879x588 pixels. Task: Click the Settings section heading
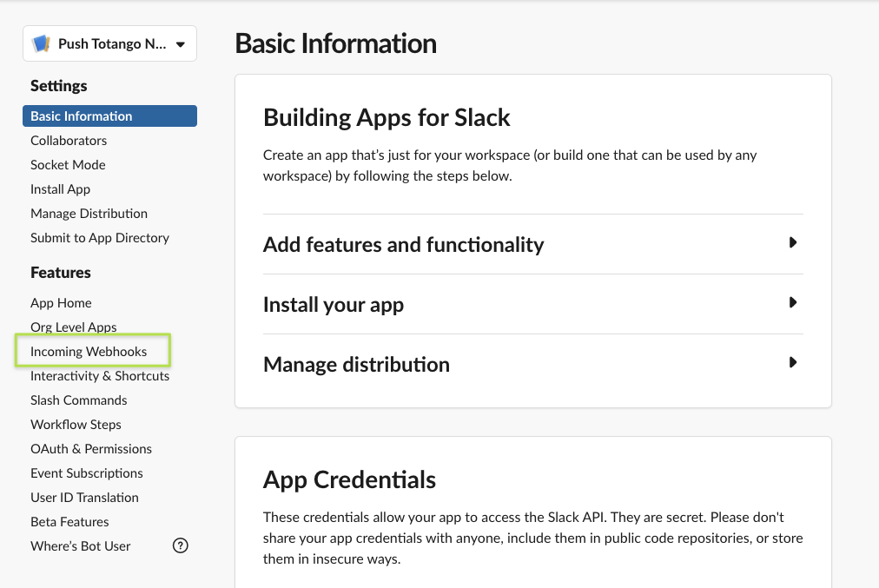(59, 86)
